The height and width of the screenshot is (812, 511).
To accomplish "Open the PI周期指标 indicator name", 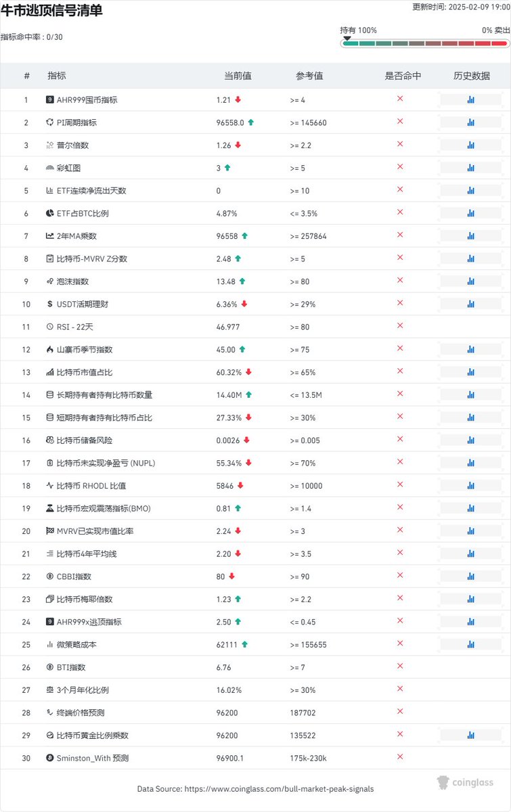I will (76, 122).
